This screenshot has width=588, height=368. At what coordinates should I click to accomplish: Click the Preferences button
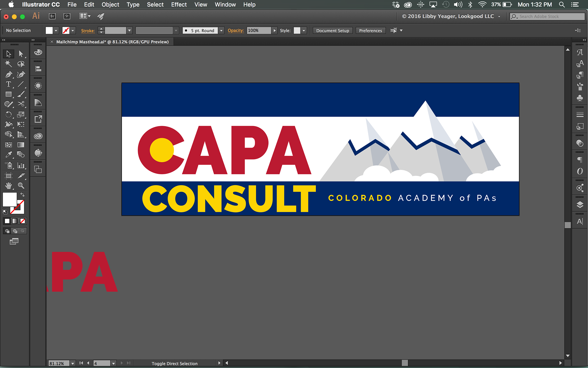370,30
